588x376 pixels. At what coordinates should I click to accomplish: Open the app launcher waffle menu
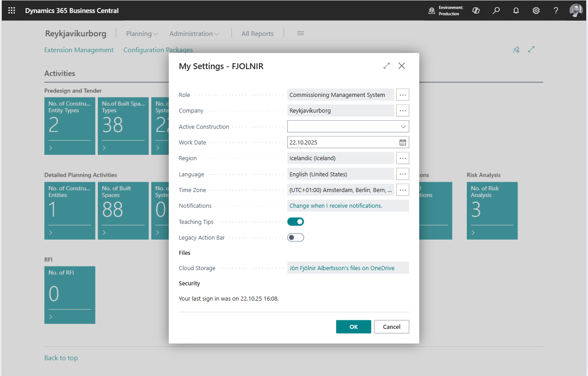point(12,10)
